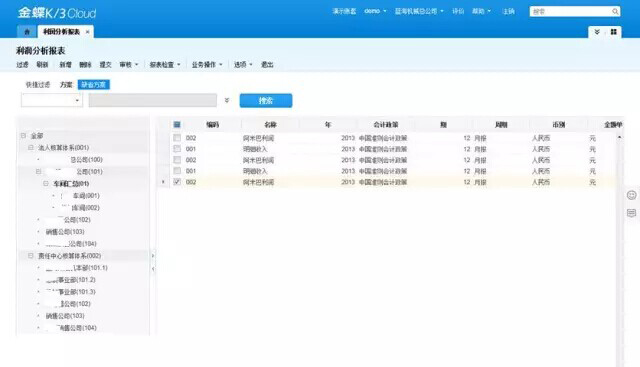The image size is (640, 367).
Task: Click 提交 in the toolbar
Action: pos(105,65)
